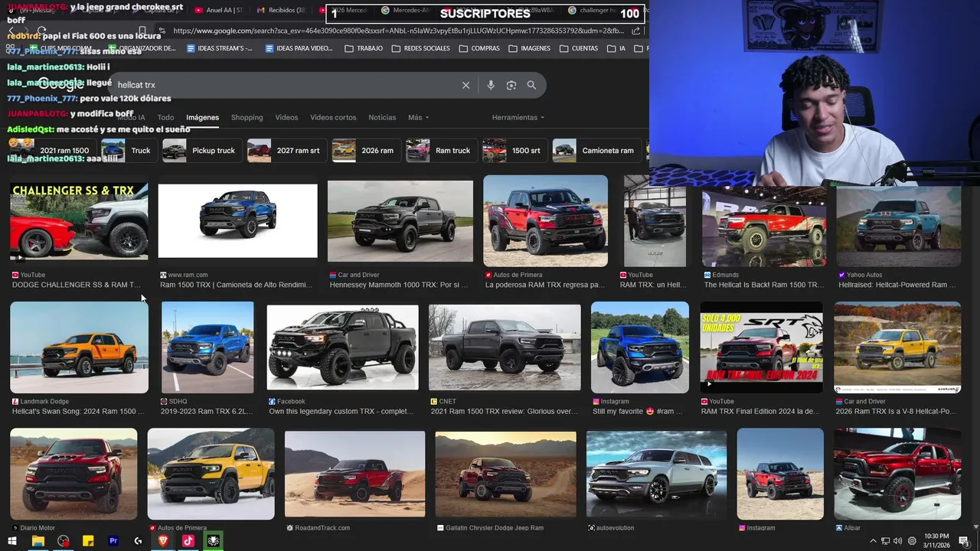Open volume control in system tray
Viewport: 980px width, 551px height.
pos(897,541)
